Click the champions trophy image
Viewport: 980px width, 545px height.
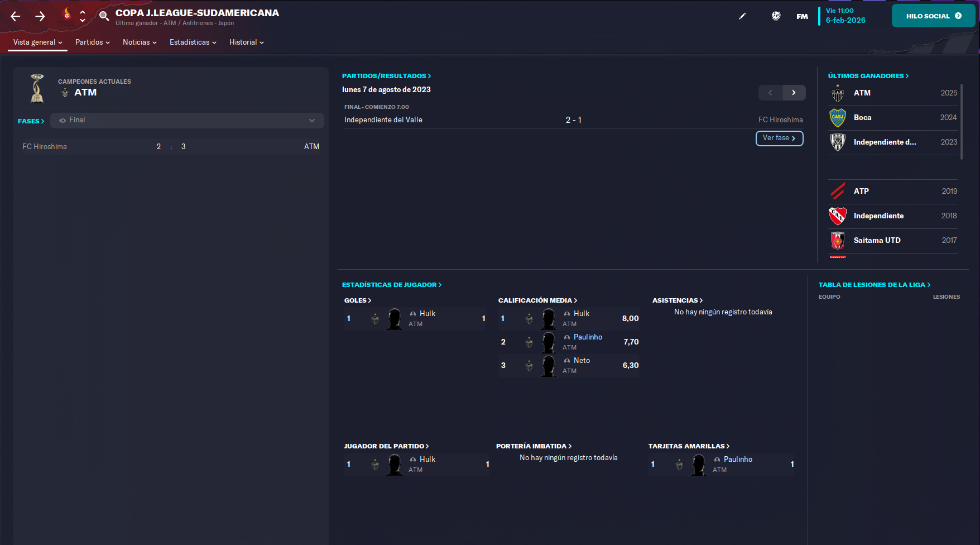click(37, 88)
